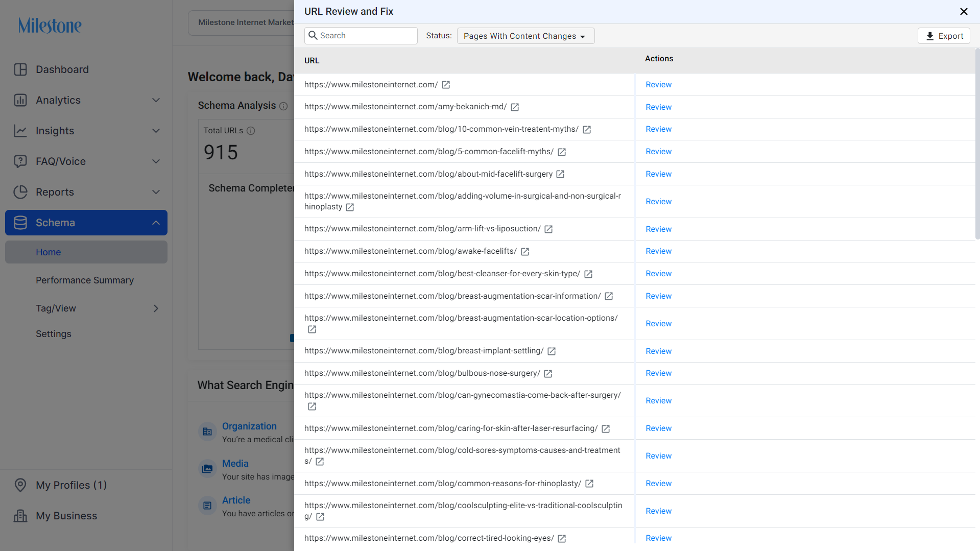Click the URL column header
The width and height of the screenshot is (980, 551).
click(312, 61)
